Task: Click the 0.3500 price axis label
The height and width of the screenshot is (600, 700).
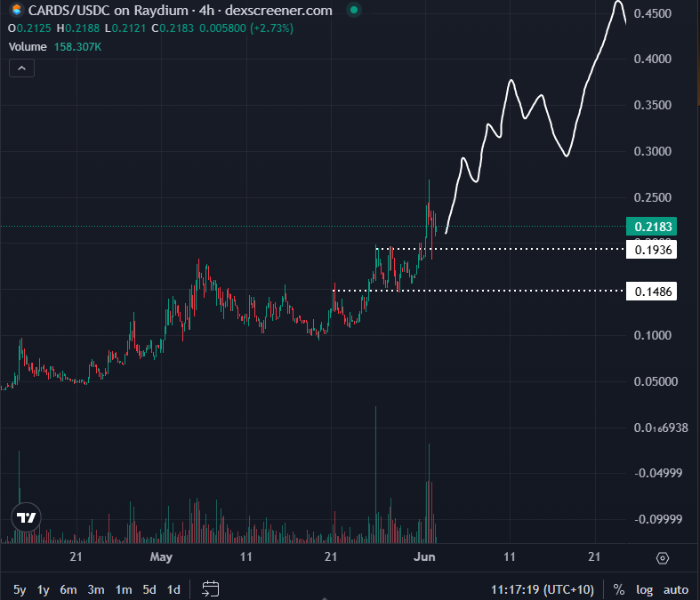Action: [652, 105]
